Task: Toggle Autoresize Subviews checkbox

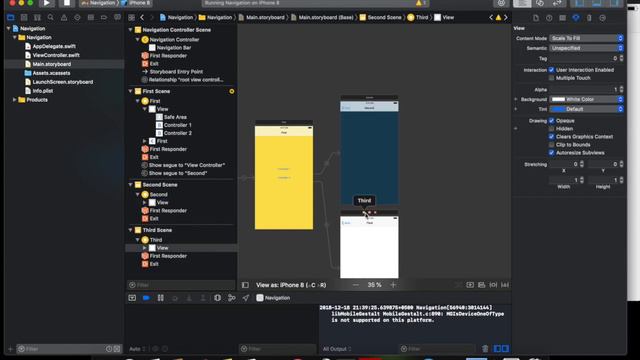Action: point(551,153)
